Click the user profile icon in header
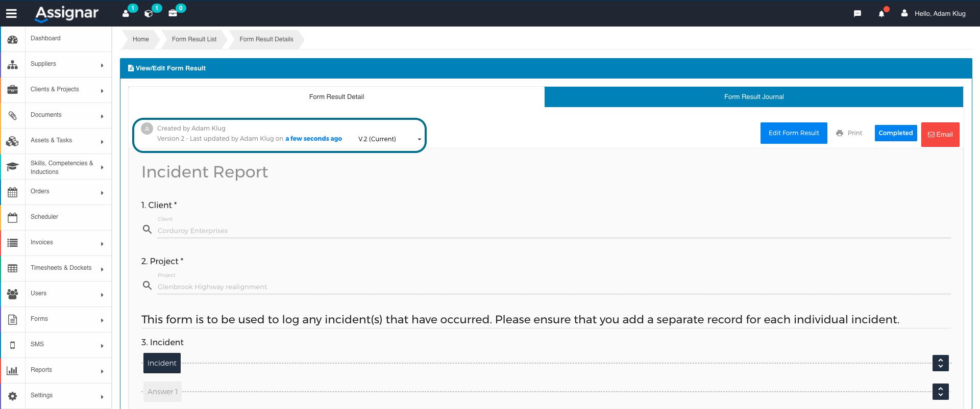The height and width of the screenshot is (409, 980). pos(904,13)
